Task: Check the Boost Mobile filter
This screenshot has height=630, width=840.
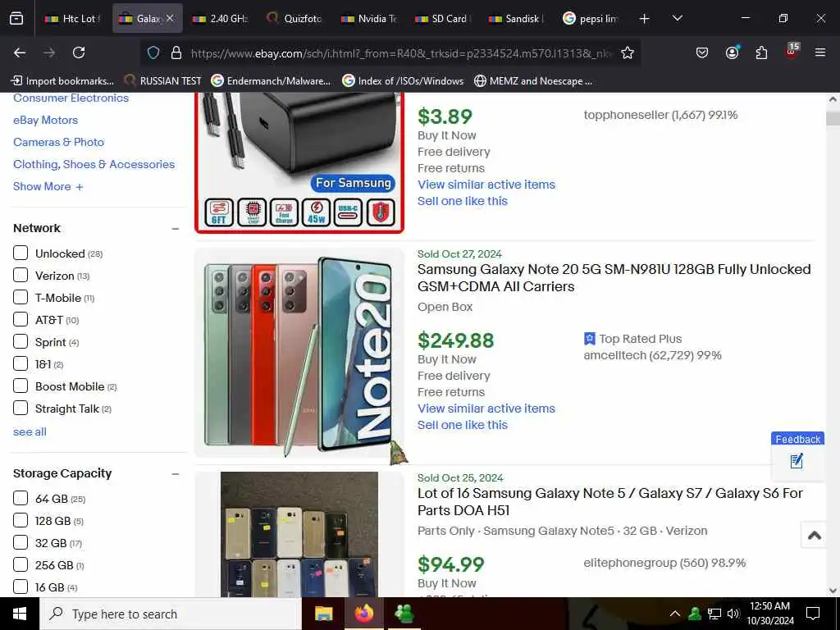Action: 21,386
